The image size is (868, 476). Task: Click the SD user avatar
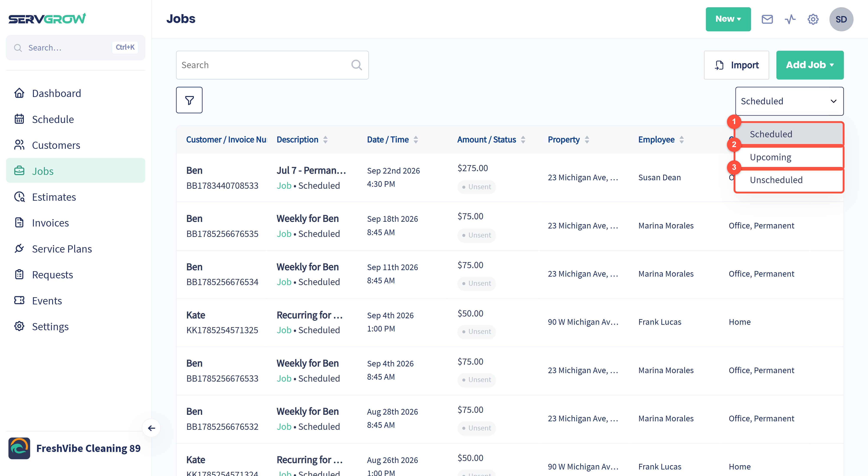[x=841, y=19]
